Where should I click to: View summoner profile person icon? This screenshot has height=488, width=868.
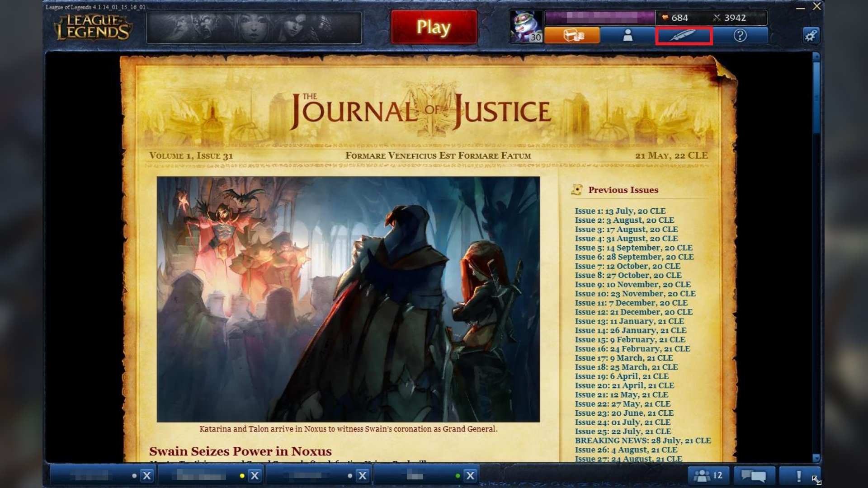tap(628, 35)
